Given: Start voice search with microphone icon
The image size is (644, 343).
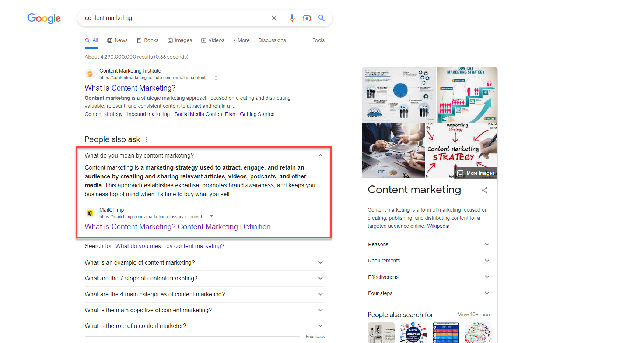Looking at the screenshot, I should [292, 18].
